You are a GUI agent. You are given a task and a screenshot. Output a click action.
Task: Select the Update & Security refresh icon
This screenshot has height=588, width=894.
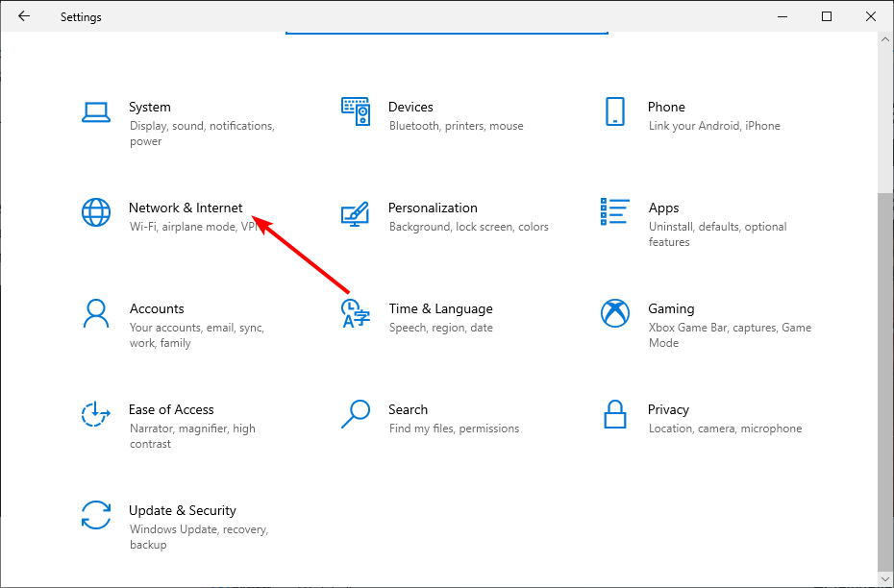click(x=96, y=515)
